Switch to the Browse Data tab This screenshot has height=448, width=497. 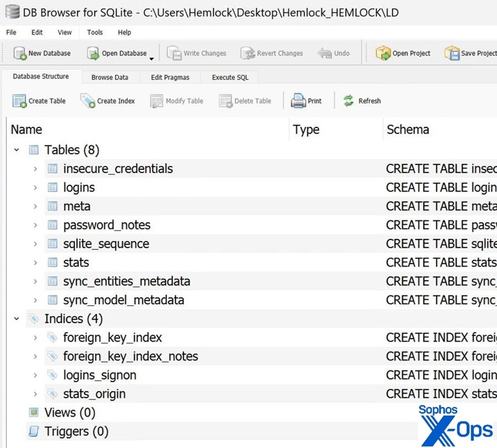click(110, 77)
